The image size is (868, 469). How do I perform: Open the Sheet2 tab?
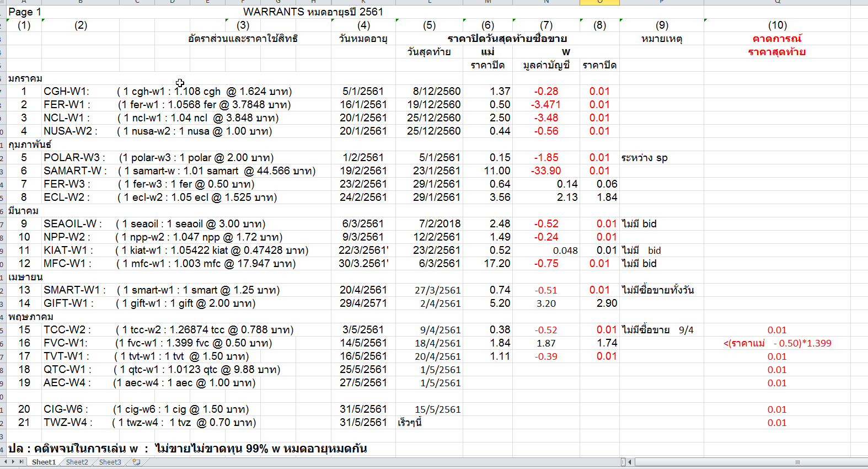click(x=77, y=462)
